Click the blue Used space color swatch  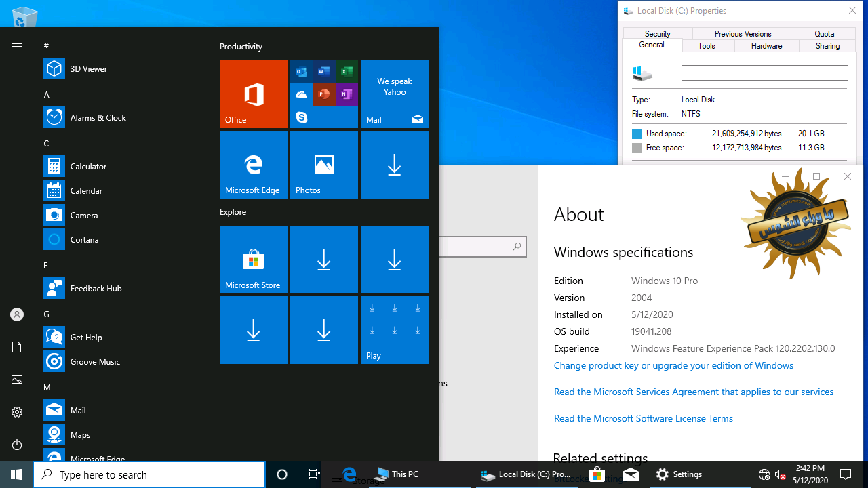(x=637, y=134)
